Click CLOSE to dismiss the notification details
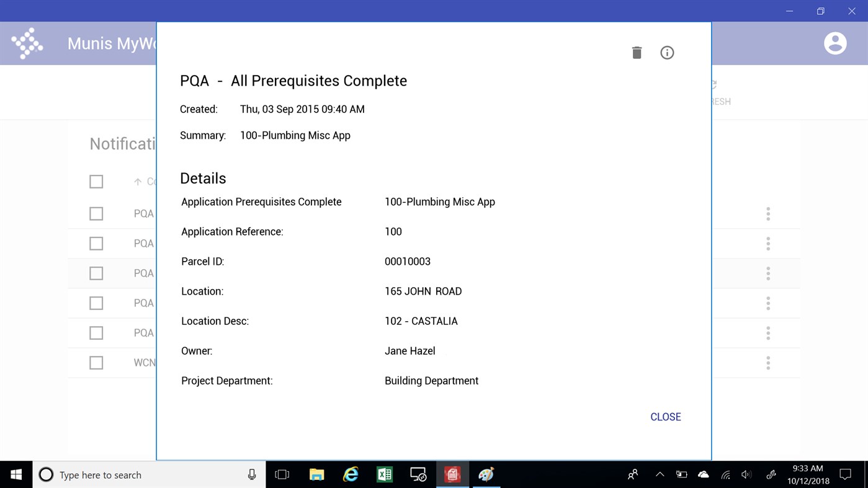This screenshot has height=488, width=868. tap(665, 417)
